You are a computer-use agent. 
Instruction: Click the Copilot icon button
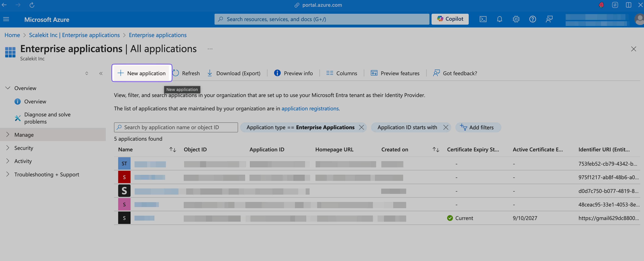[450, 19]
